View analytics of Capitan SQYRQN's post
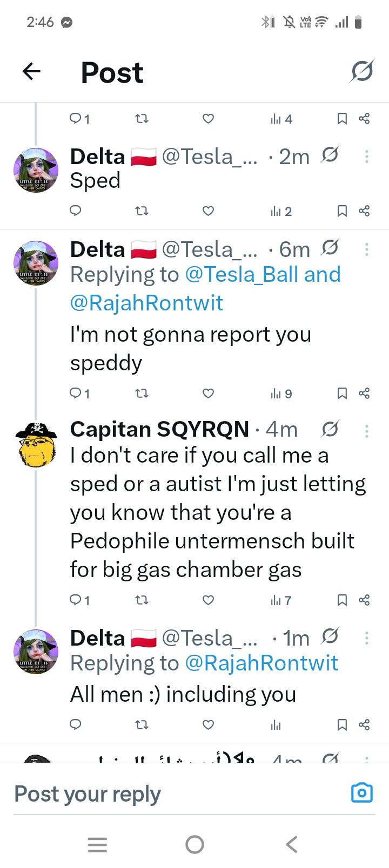The height and width of the screenshot is (868, 389). coord(280,600)
